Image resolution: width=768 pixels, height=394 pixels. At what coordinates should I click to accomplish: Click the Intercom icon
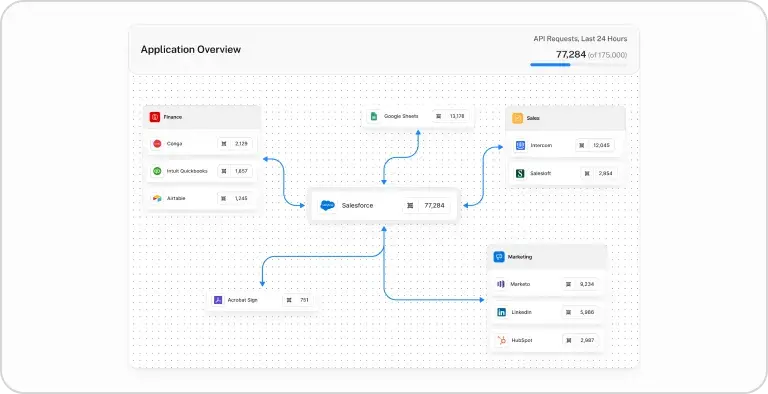[520, 146]
